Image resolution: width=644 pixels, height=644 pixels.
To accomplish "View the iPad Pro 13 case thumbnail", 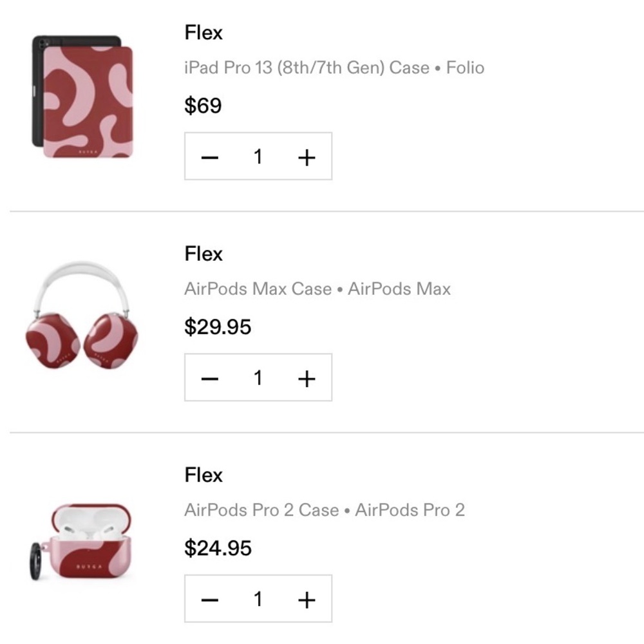I will click(84, 100).
